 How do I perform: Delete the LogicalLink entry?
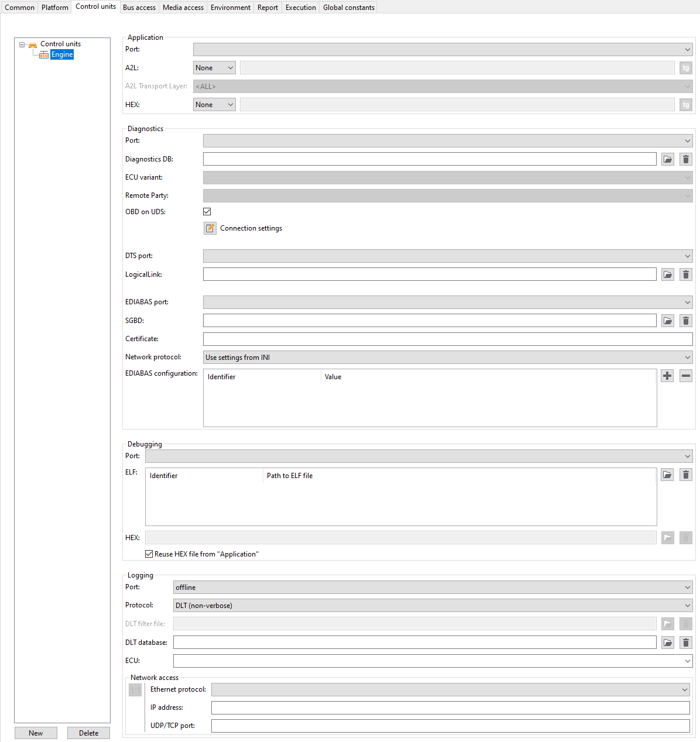tap(686, 274)
